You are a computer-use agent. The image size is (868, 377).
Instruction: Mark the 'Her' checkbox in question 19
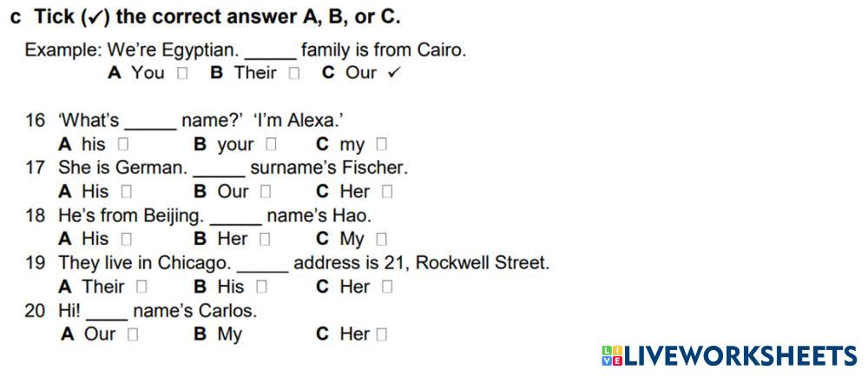click(387, 286)
